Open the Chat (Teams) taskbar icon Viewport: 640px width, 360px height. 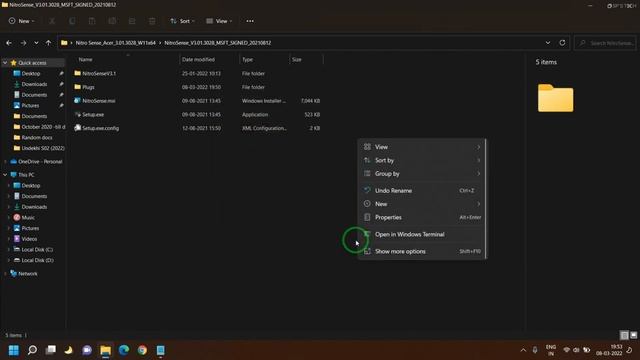click(x=87, y=350)
